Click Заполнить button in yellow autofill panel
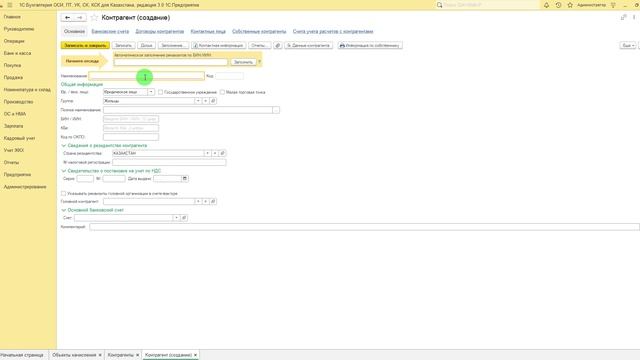 (243, 62)
